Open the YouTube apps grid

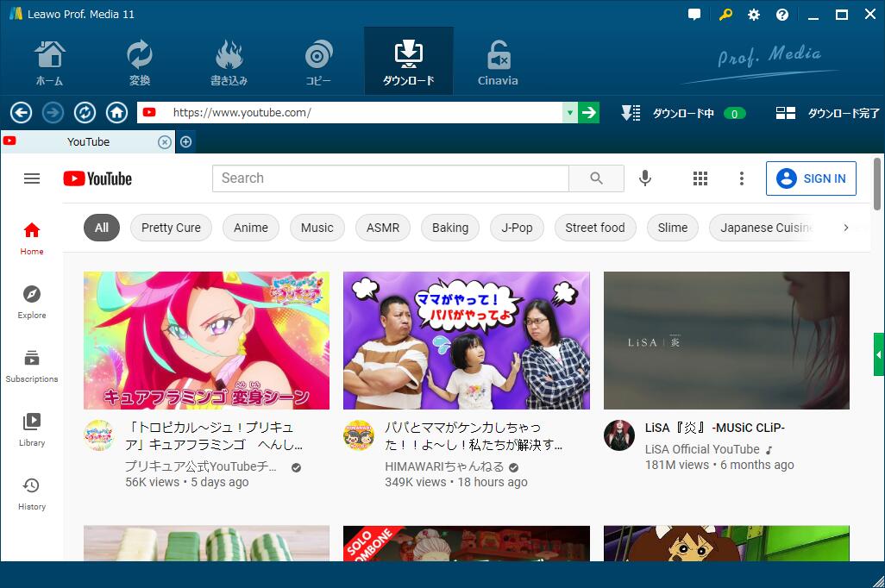tap(700, 178)
